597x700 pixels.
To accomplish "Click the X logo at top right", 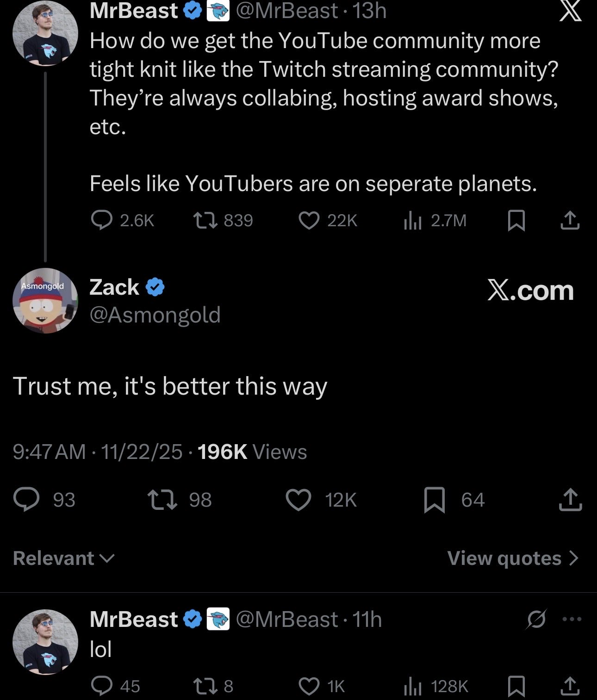I will pos(570,11).
